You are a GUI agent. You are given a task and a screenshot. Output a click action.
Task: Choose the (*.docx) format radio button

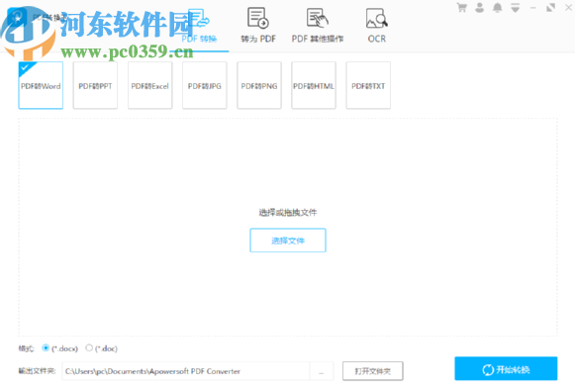coord(46,347)
